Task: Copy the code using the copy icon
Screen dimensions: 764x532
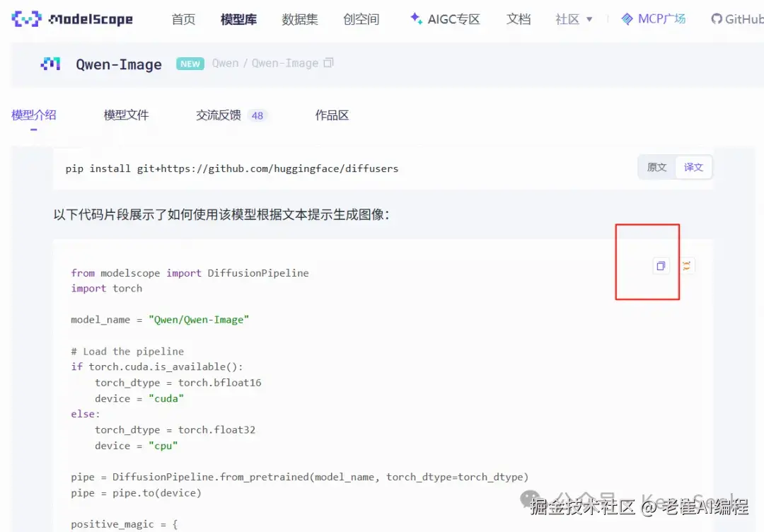Action: (661, 265)
